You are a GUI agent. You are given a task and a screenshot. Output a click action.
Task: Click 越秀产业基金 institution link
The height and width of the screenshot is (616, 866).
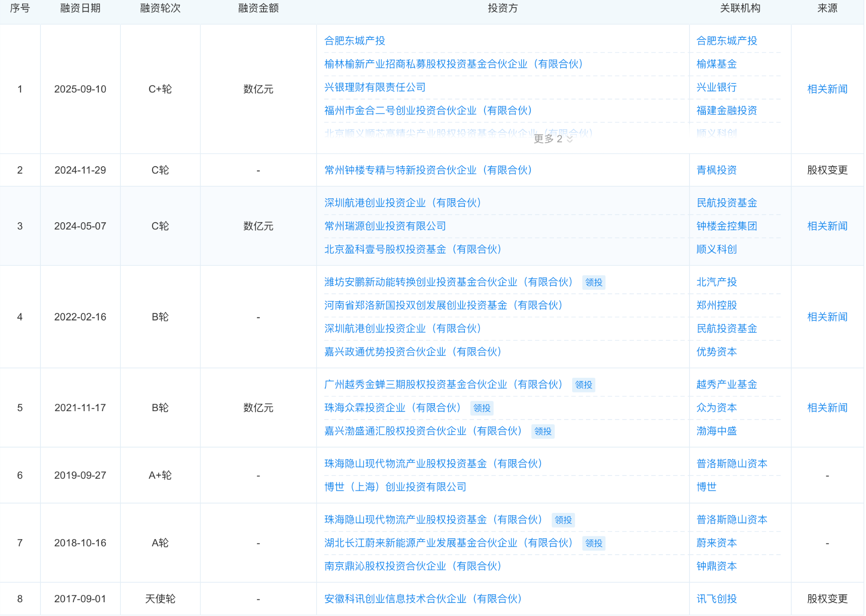tap(726, 384)
